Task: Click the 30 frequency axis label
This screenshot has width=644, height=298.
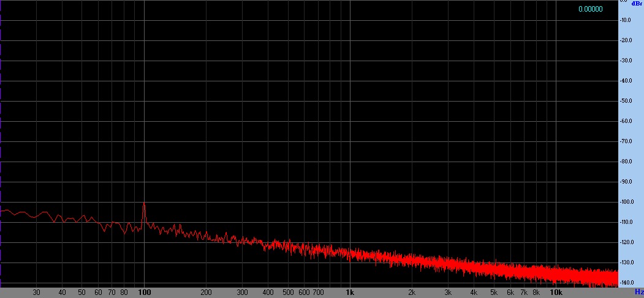Action: [37, 292]
